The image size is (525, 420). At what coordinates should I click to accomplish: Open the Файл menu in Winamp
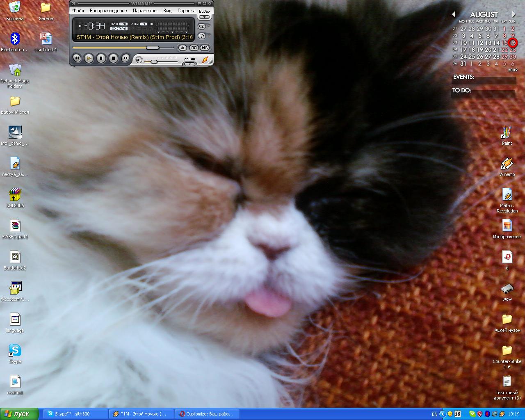78,11
